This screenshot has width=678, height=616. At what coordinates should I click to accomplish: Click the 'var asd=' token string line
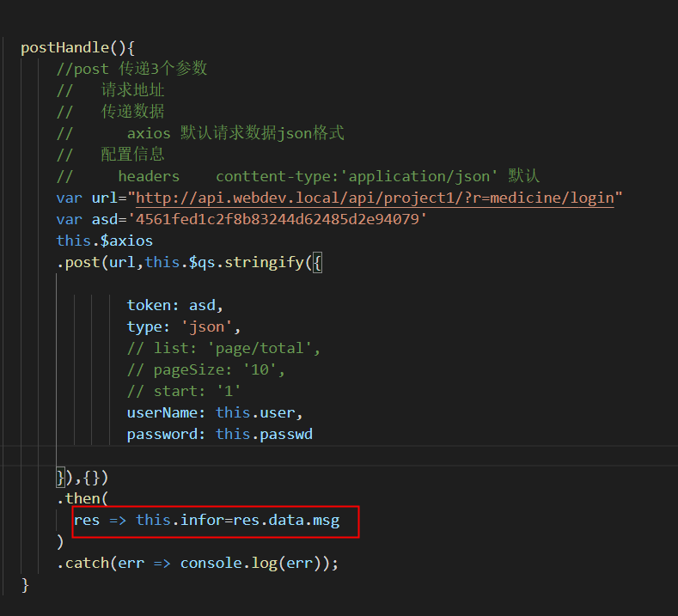(x=241, y=219)
